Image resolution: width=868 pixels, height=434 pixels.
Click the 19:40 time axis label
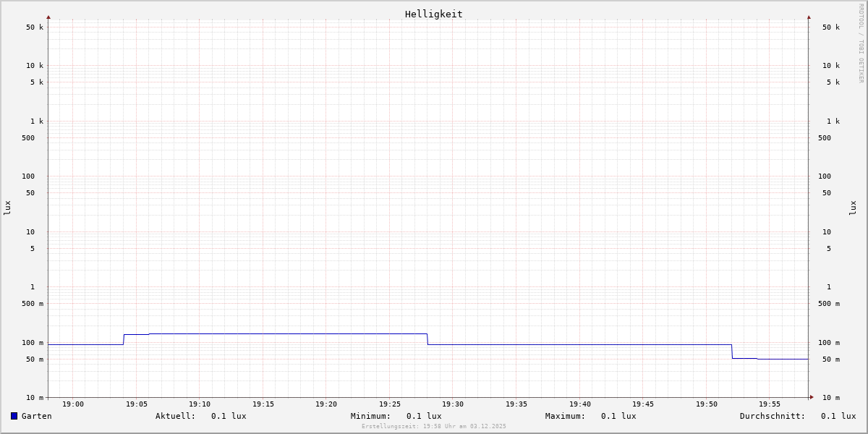pos(580,404)
